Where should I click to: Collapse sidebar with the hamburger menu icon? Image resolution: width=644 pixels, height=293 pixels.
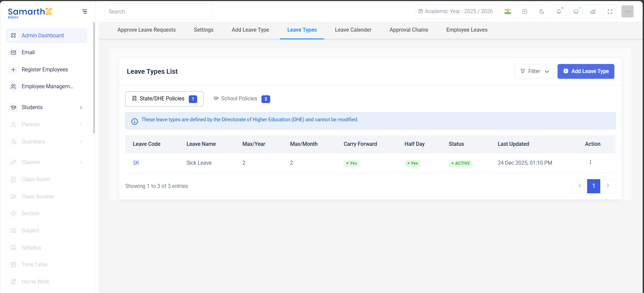tap(84, 11)
